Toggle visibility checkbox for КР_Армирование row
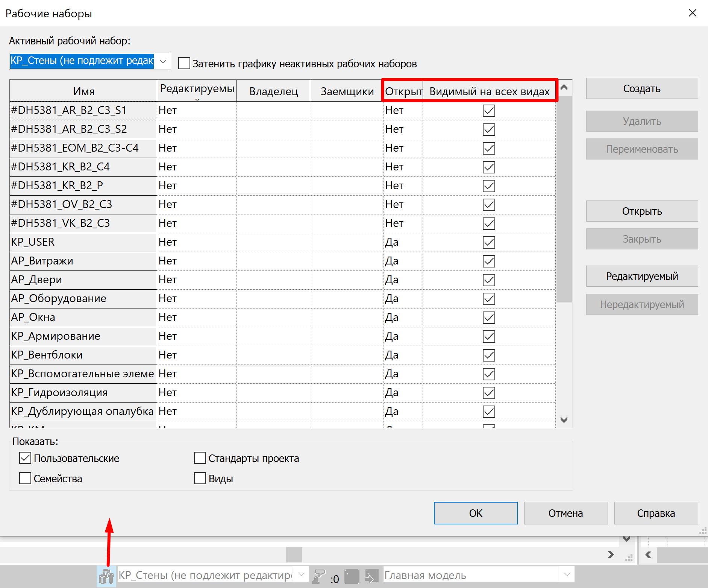Image resolution: width=708 pixels, height=588 pixels. click(489, 336)
